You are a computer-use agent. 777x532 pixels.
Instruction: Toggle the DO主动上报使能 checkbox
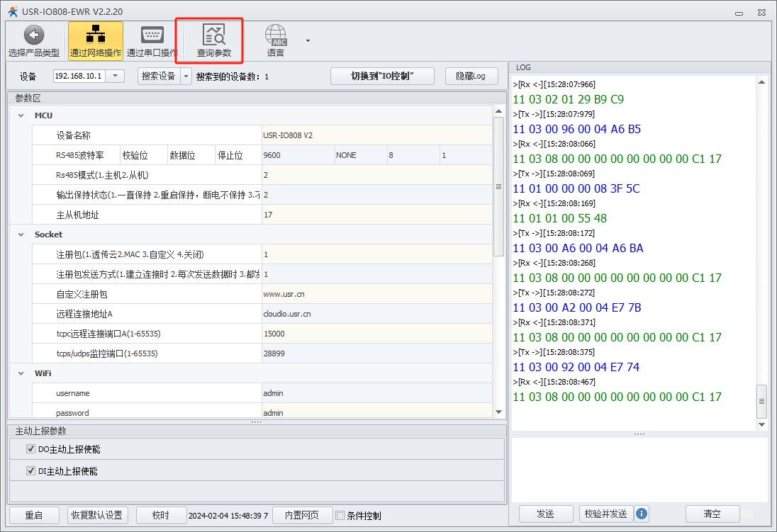[x=30, y=449]
